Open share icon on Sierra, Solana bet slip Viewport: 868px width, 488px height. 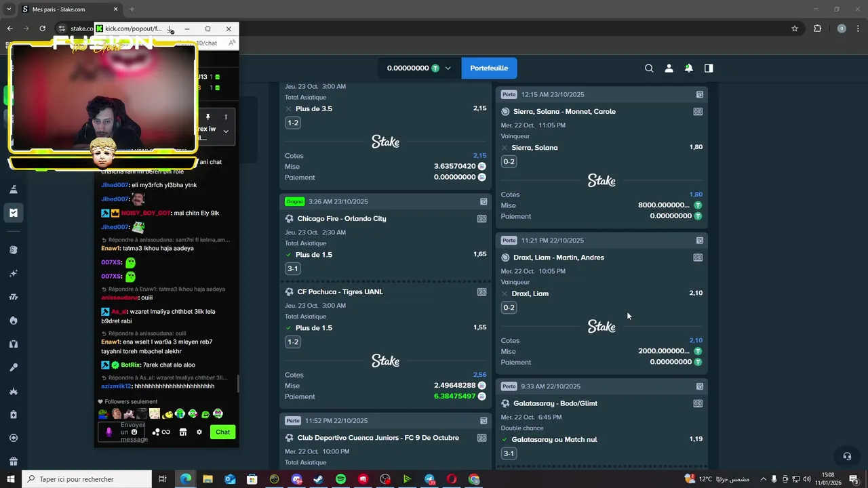[699, 95]
